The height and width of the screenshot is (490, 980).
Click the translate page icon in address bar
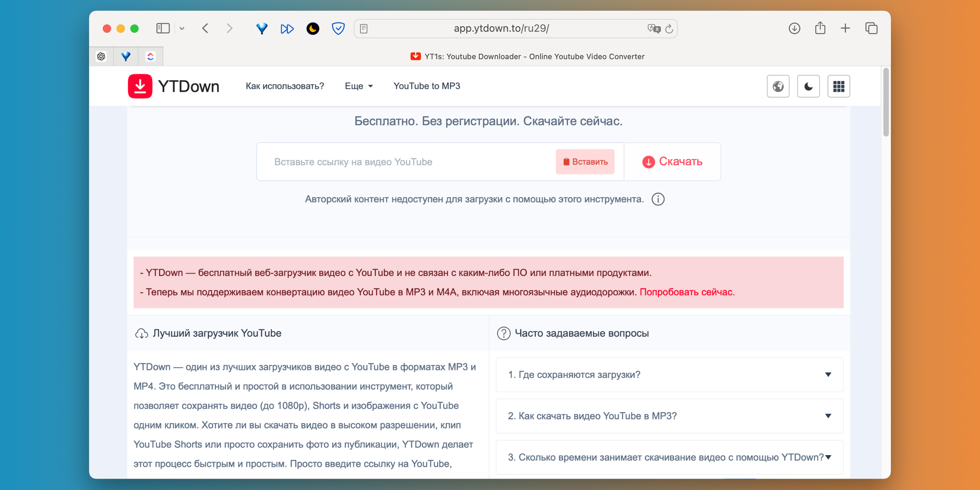pyautogui.click(x=654, y=29)
